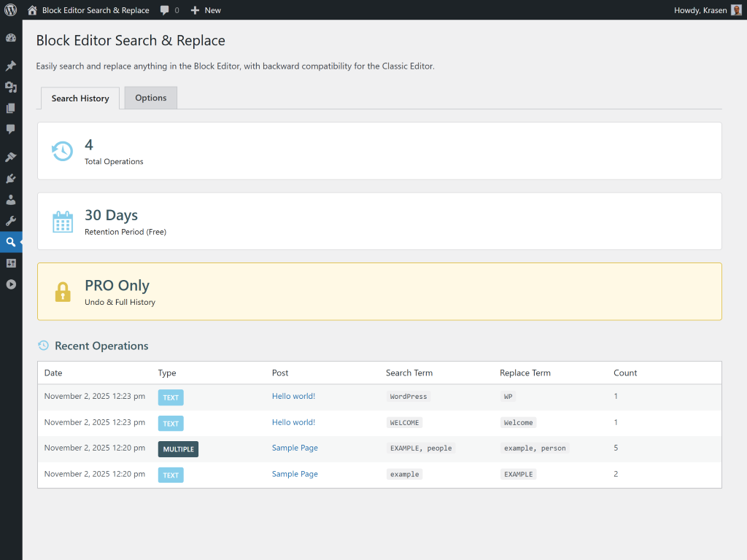Click the Collapse menu arrow icon
Image resolution: width=747 pixels, height=560 pixels.
pos(11,284)
